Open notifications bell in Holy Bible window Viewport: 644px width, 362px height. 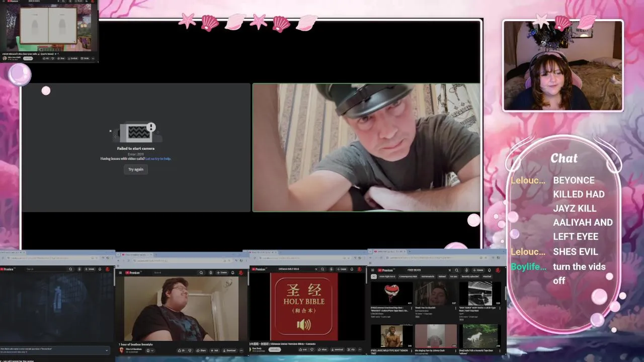[x=352, y=269]
